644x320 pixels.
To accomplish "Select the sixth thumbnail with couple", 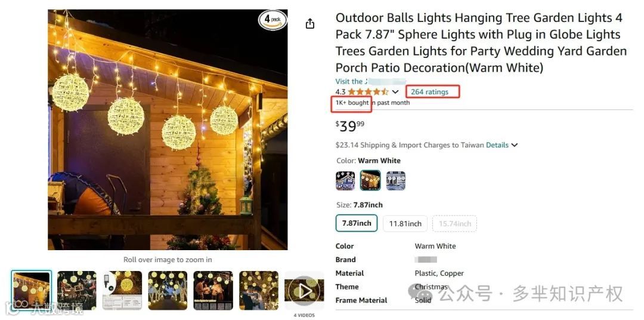I will (259, 290).
